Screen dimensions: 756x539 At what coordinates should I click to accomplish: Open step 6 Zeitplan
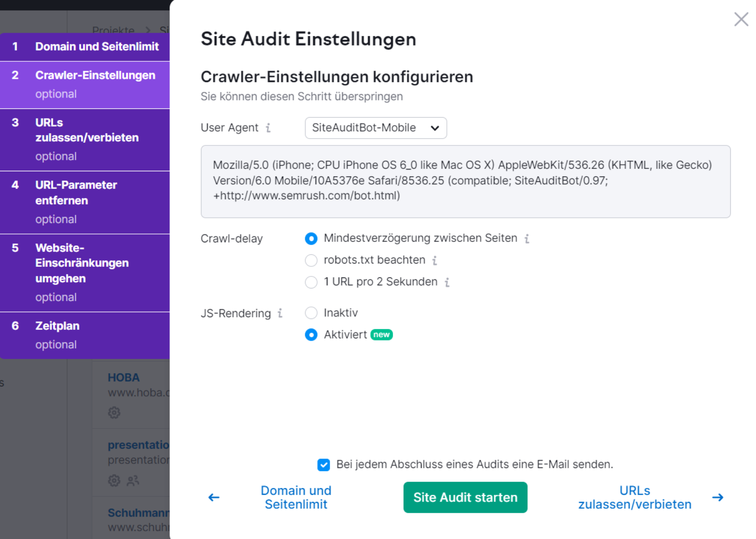coord(85,335)
